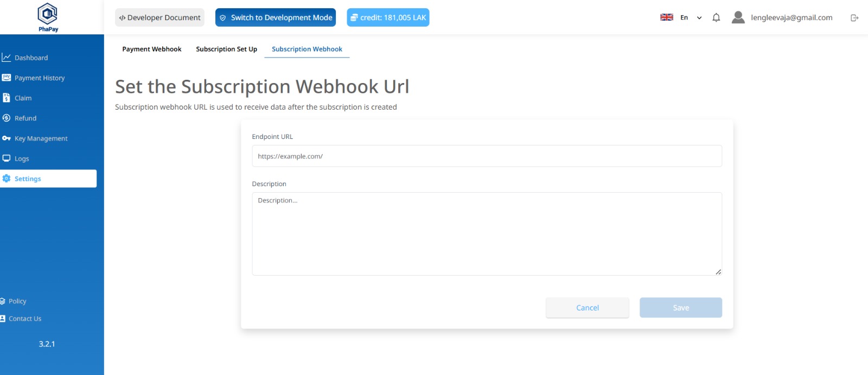
Task: Open Dashboard from the sidebar
Action: tap(31, 58)
